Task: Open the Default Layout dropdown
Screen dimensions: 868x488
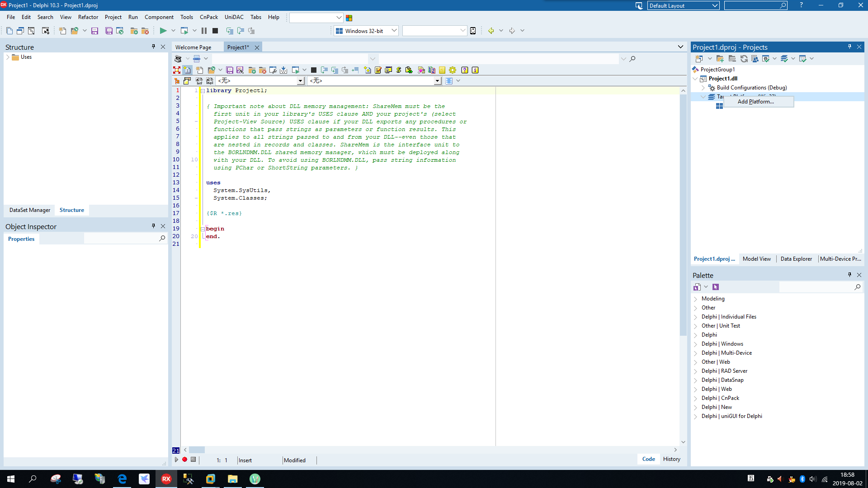Action: 715,5
